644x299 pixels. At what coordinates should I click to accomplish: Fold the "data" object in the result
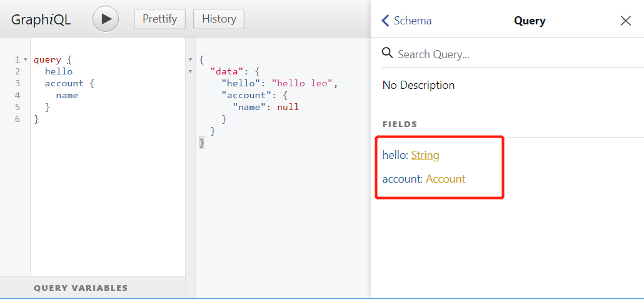coord(190,72)
